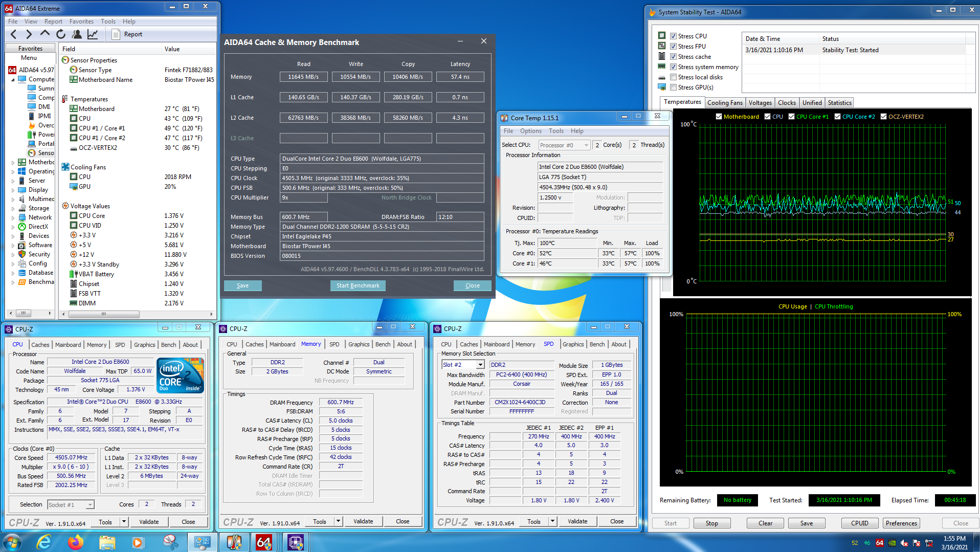Switch to Cooling Fans tab in Stability Test
The height and width of the screenshot is (552, 980).
tap(725, 103)
